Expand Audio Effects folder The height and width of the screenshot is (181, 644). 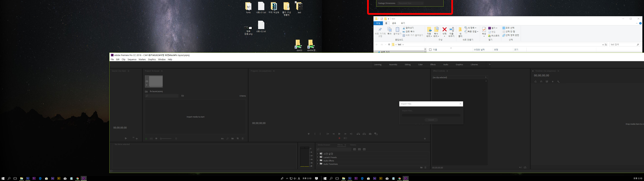point(317,161)
